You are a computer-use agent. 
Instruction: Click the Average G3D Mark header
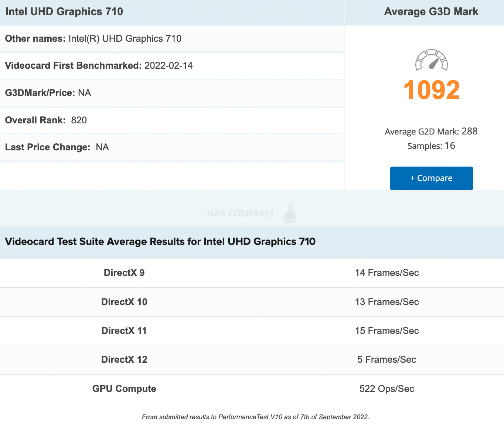[x=431, y=11]
